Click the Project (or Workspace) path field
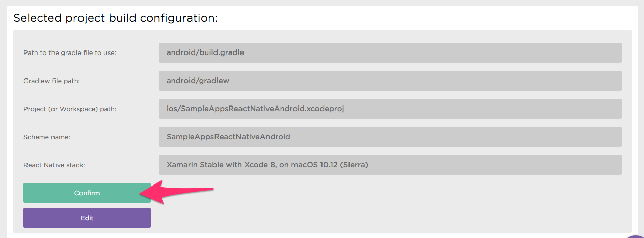The image size is (644, 238). click(x=390, y=109)
